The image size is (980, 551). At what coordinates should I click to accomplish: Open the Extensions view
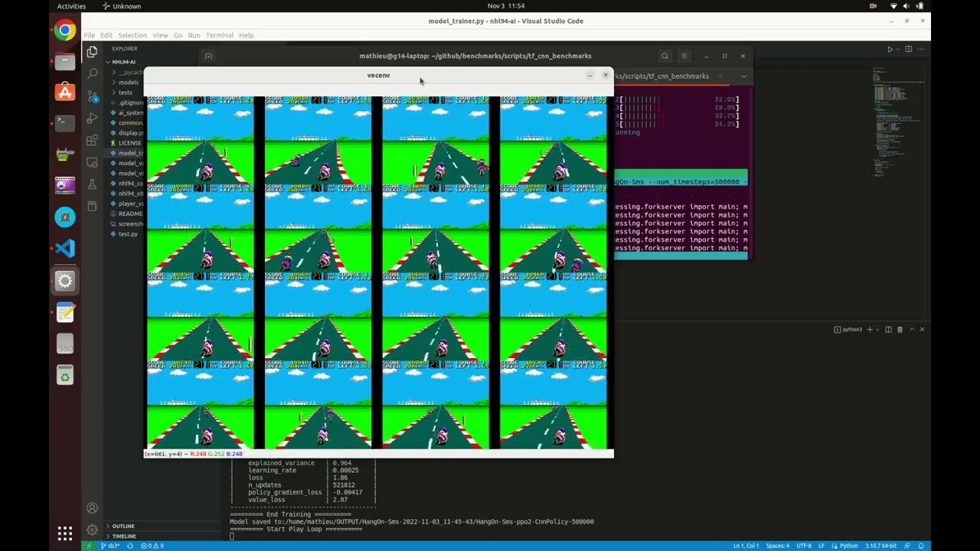92,140
